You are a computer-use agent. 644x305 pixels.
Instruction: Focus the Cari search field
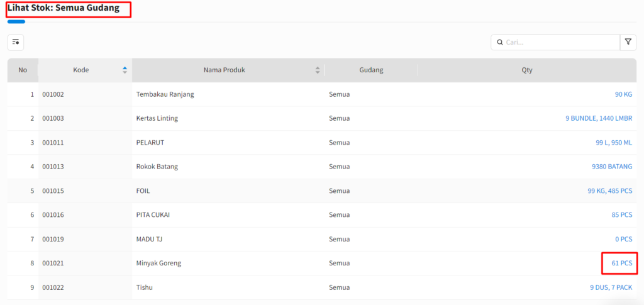555,42
